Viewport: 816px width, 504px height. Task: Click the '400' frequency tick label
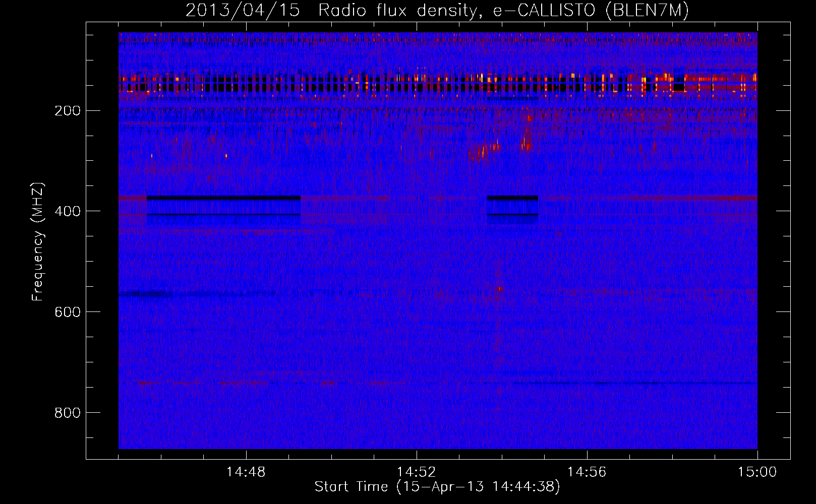(x=67, y=211)
